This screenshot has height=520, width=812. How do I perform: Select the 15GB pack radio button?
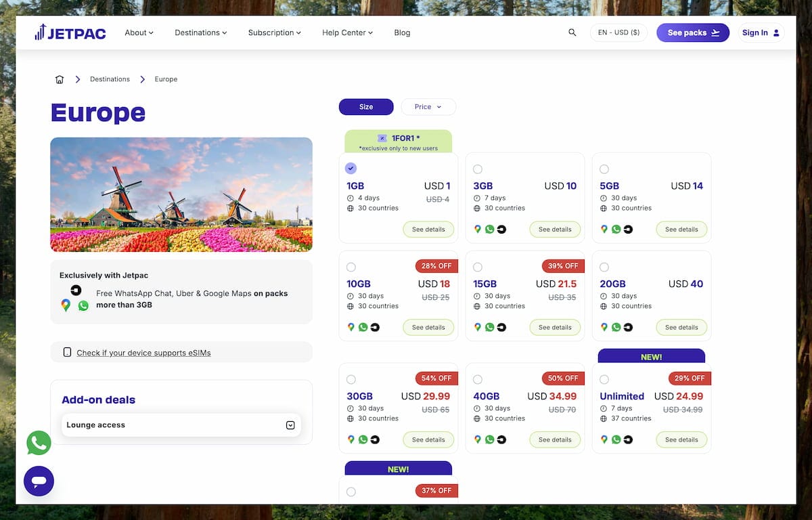pyautogui.click(x=478, y=267)
